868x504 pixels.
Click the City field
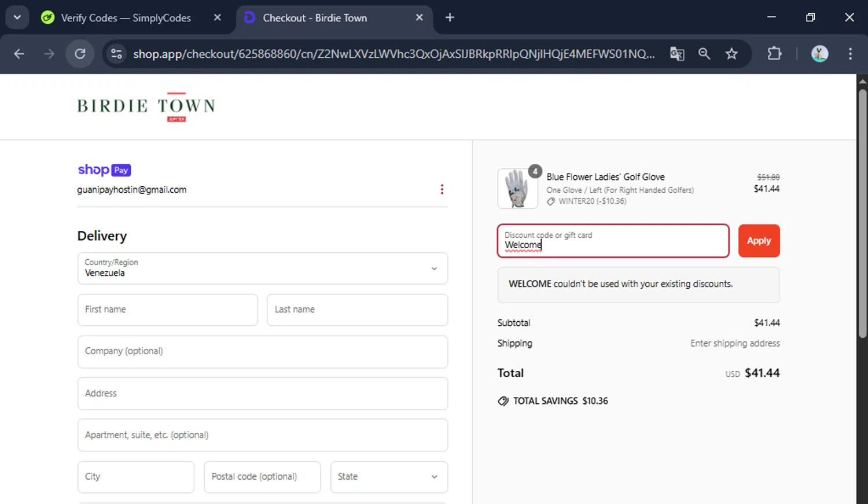[136, 477]
